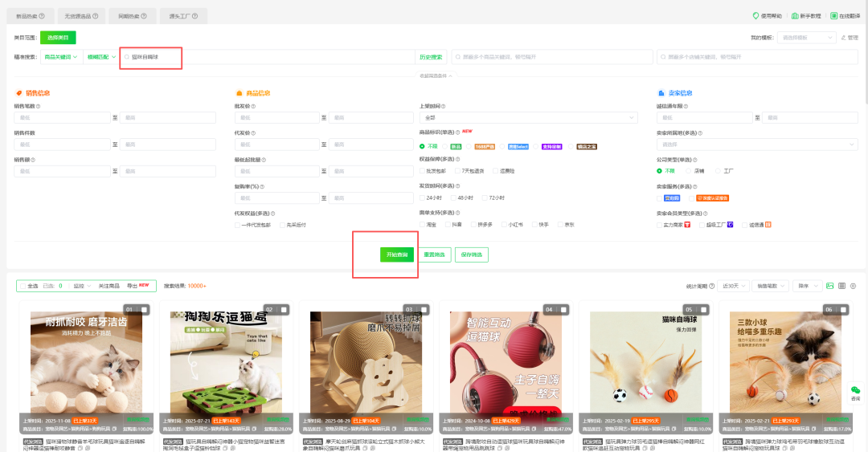Check the 拼多多 platform checkbox
The height and width of the screenshot is (452, 868).
pos(473,225)
